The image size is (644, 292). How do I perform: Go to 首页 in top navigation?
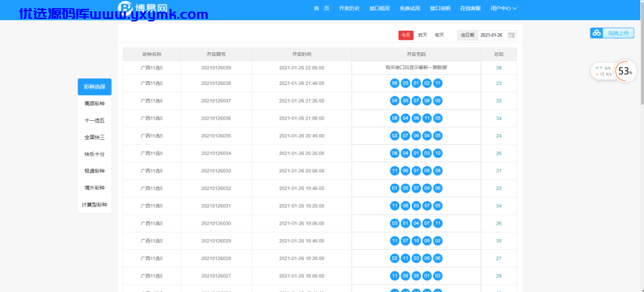click(x=321, y=8)
